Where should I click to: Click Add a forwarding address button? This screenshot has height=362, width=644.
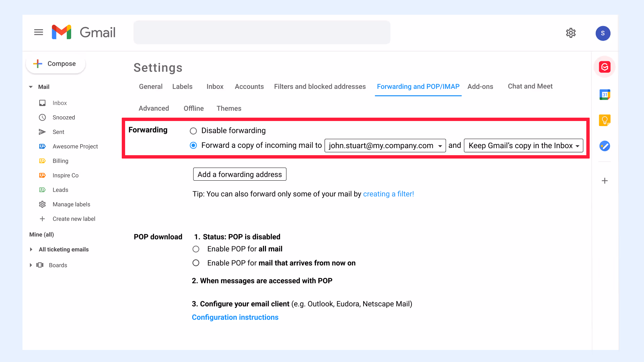tap(239, 174)
